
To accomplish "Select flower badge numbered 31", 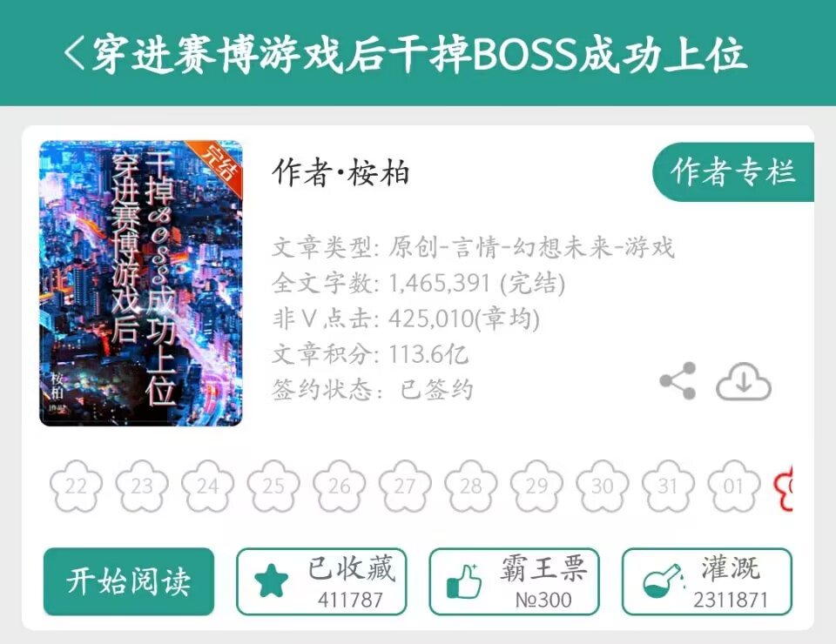I will click(668, 486).
